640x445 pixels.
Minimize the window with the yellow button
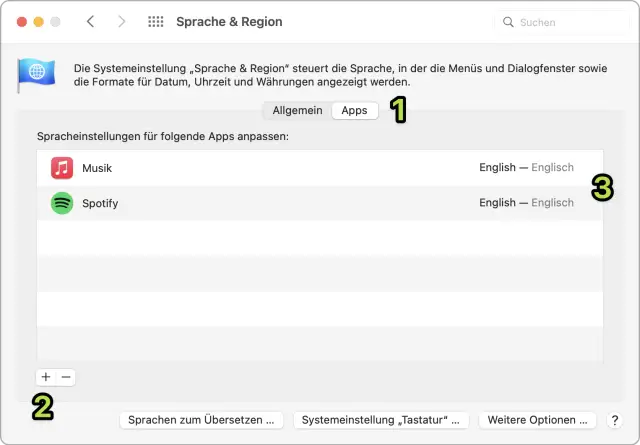(39, 22)
